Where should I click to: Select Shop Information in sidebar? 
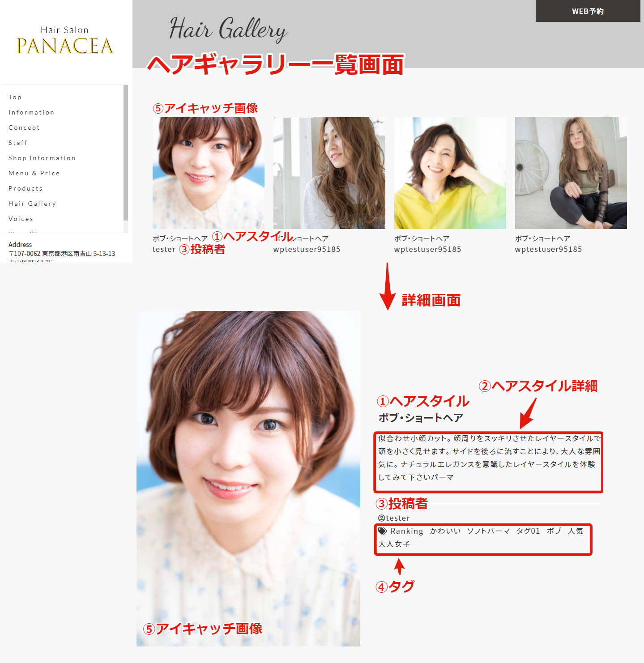point(42,158)
